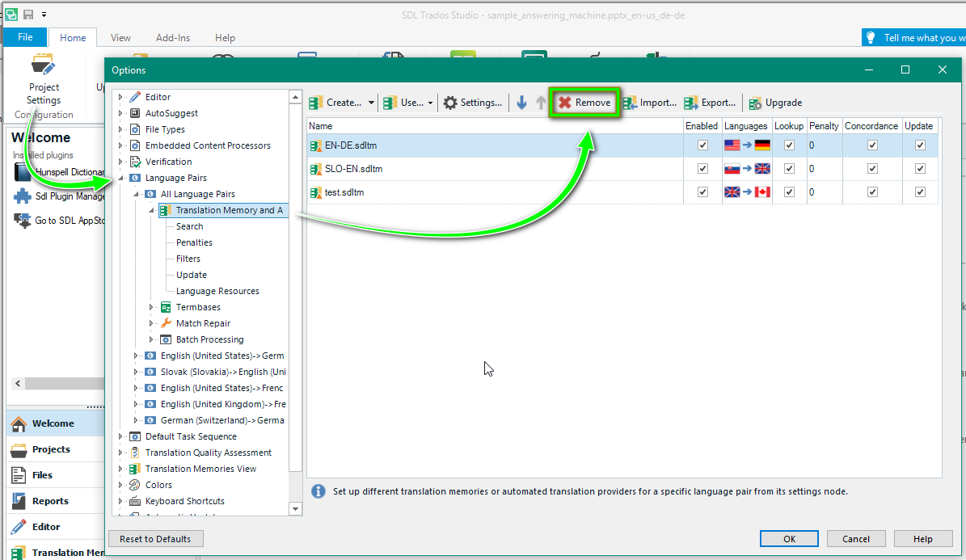Click the Create translation memory icon
This screenshot has width=966, height=560.
pyautogui.click(x=316, y=103)
